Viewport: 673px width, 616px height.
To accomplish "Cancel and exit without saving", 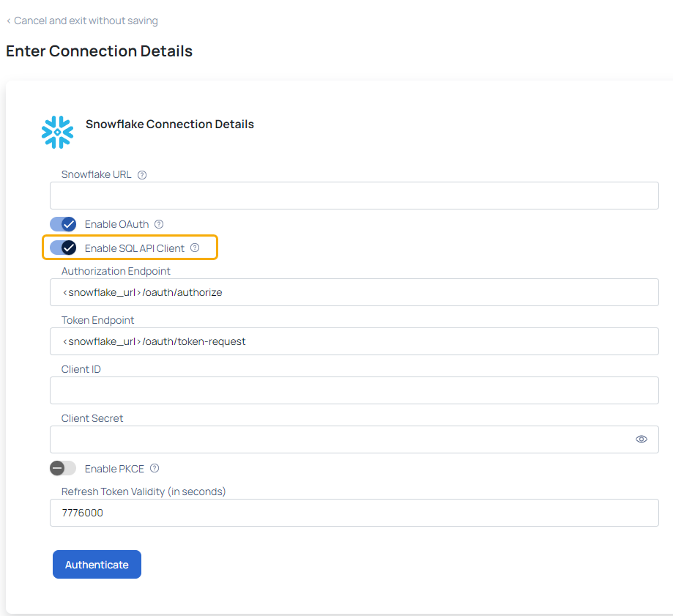I will tap(86, 21).
